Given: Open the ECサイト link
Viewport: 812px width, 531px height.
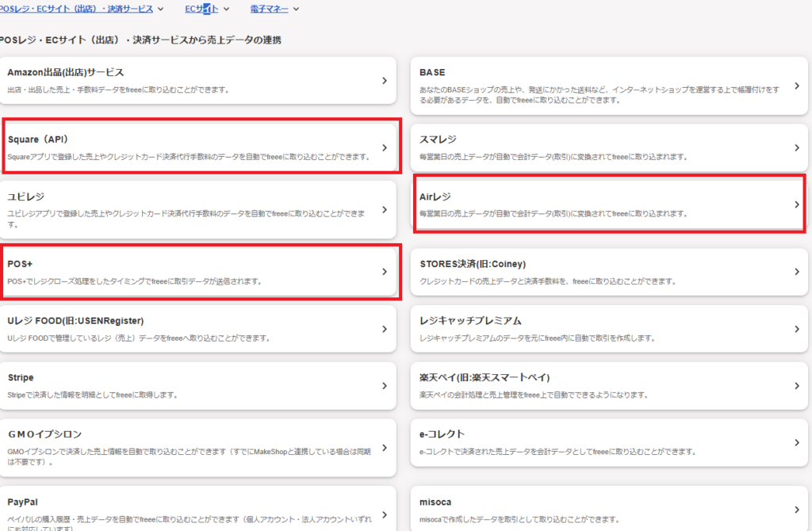Looking at the screenshot, I should tap(202, 9).
